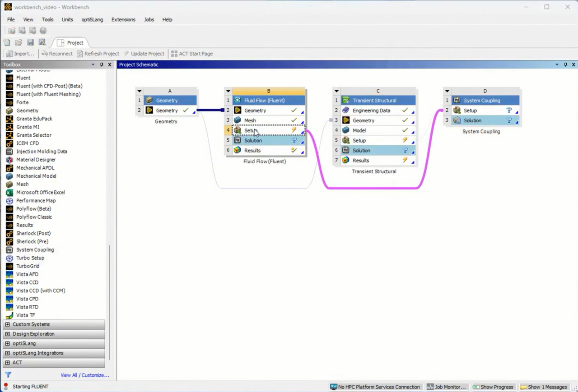Open the Tools menu

tap(47, 19)
